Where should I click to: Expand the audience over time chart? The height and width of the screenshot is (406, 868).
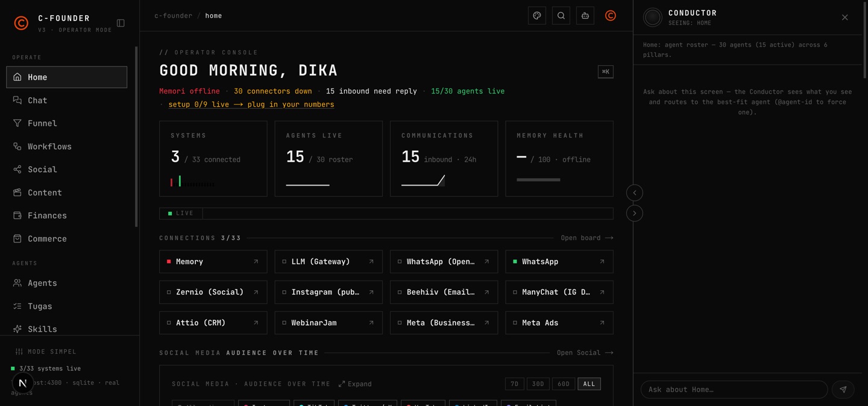(355, 384)
